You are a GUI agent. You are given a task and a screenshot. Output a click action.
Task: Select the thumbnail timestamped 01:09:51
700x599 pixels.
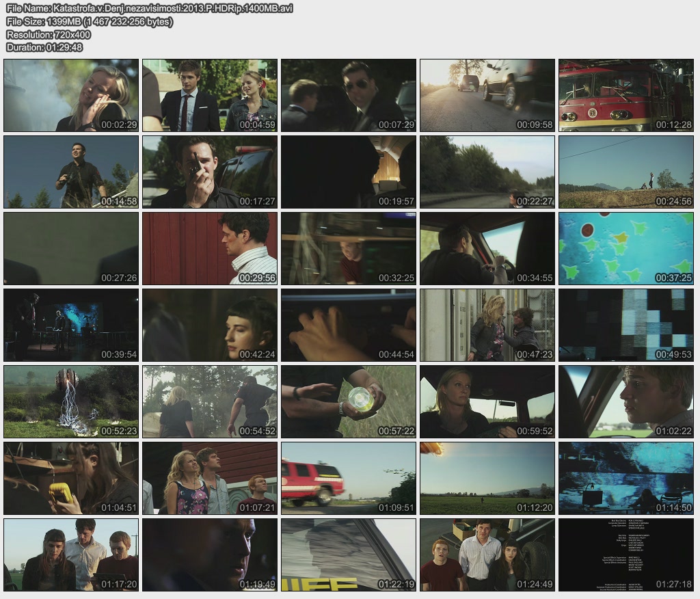pyautogui.click(x=349, y=478)
